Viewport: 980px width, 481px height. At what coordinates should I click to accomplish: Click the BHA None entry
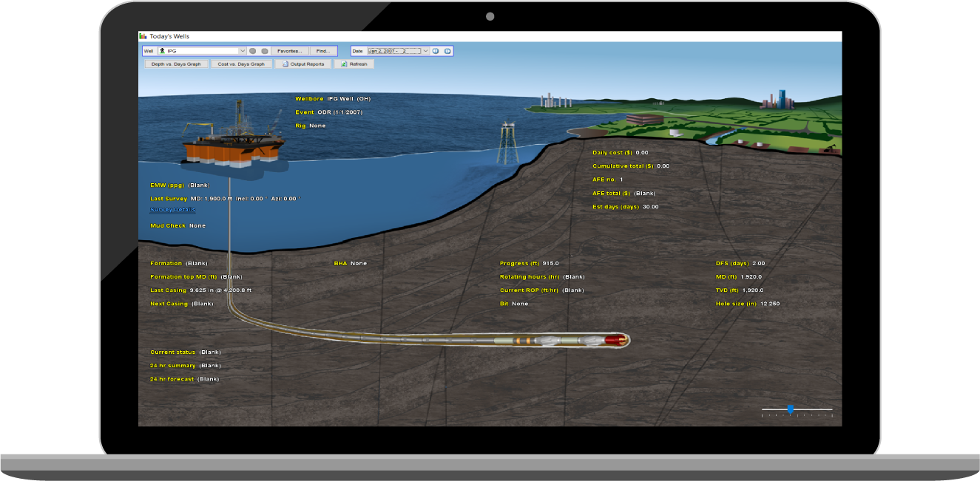click(x=350, y=263)
